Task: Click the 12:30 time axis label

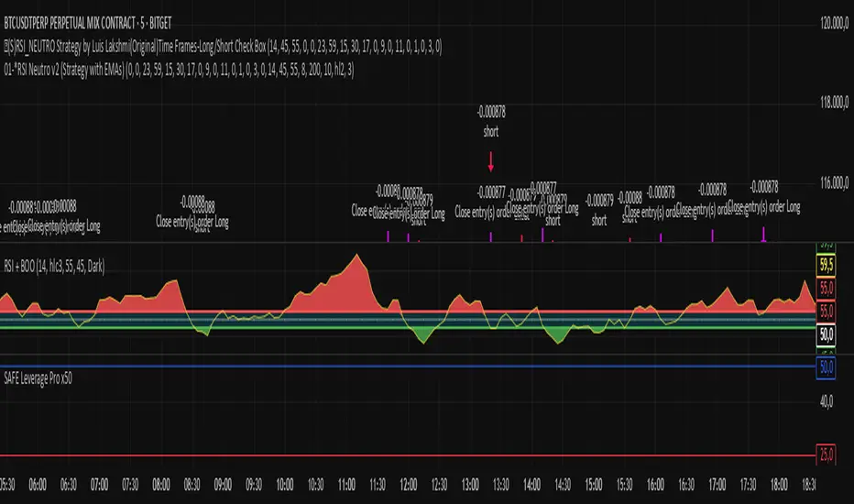Action: (439, 484)
